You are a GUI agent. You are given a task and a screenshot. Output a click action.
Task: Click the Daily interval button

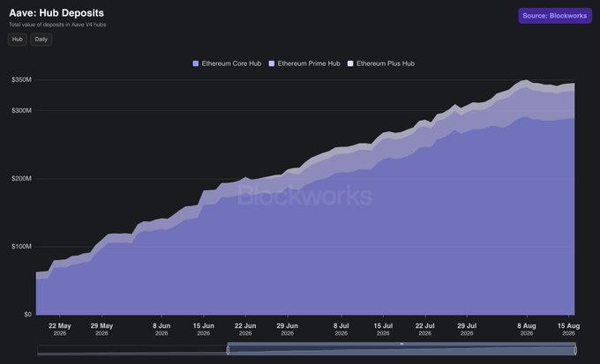41,40
